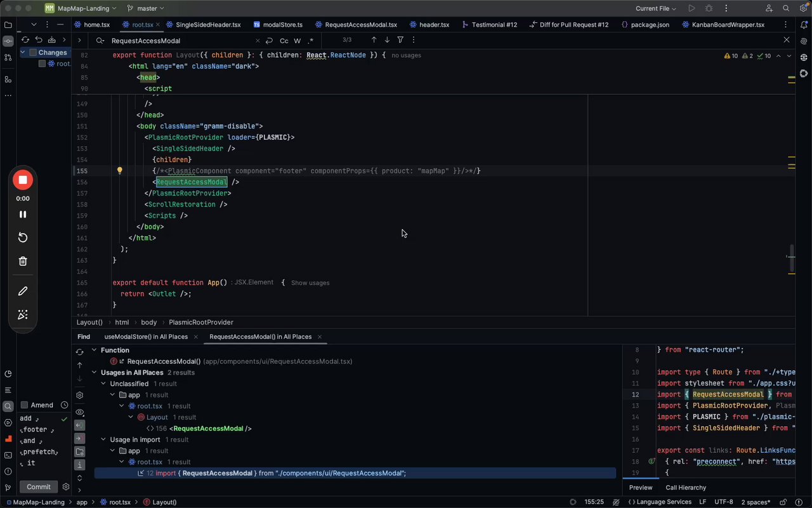
Task: Switch to the SingleSidedHeader.tsx tab
Action: [x=204, y=25]
